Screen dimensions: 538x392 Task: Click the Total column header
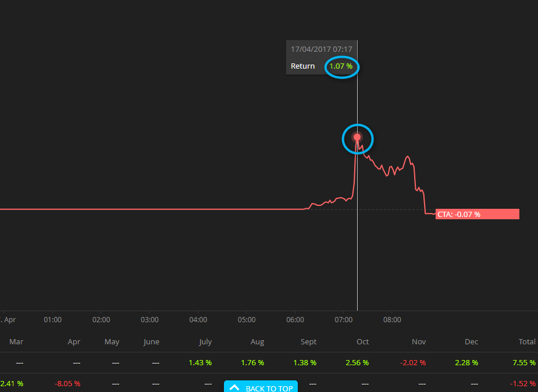tap(527, 342)
